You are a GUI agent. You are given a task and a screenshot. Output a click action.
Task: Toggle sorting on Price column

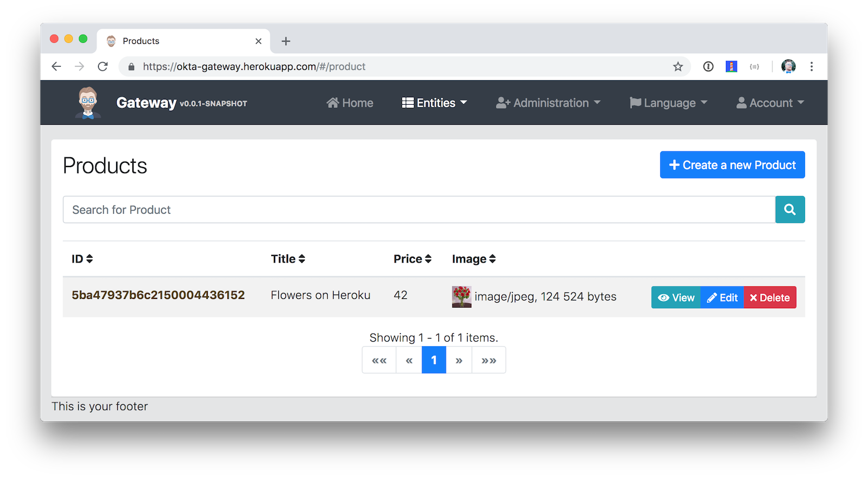tap(412, 259)
